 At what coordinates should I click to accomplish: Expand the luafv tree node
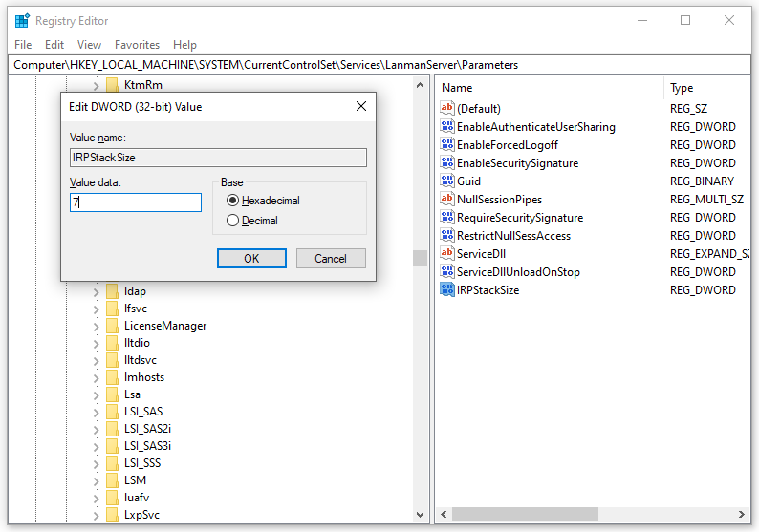tap(96, 499)
